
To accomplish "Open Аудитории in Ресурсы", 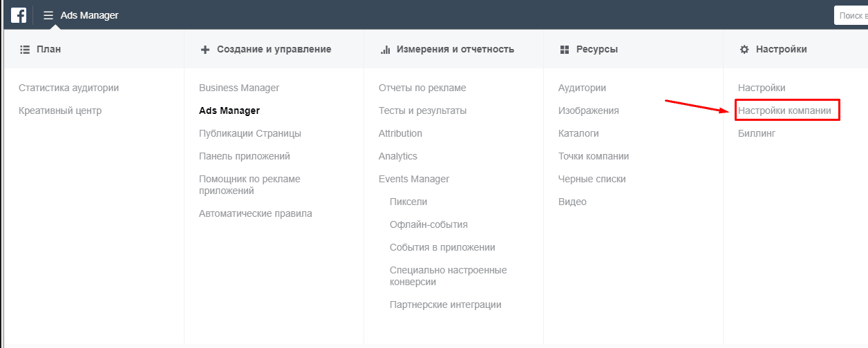I will pyautogui.click(x=583, y=88).
